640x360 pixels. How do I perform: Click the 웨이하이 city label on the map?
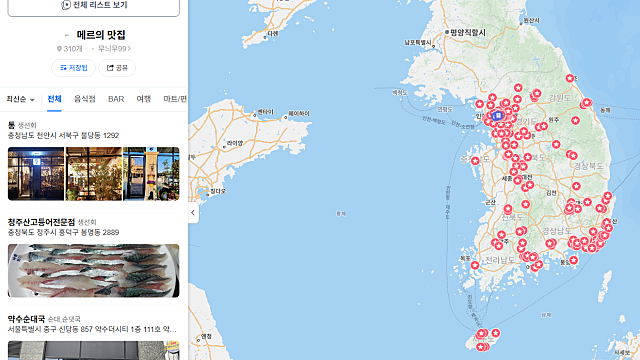[299, 113]
